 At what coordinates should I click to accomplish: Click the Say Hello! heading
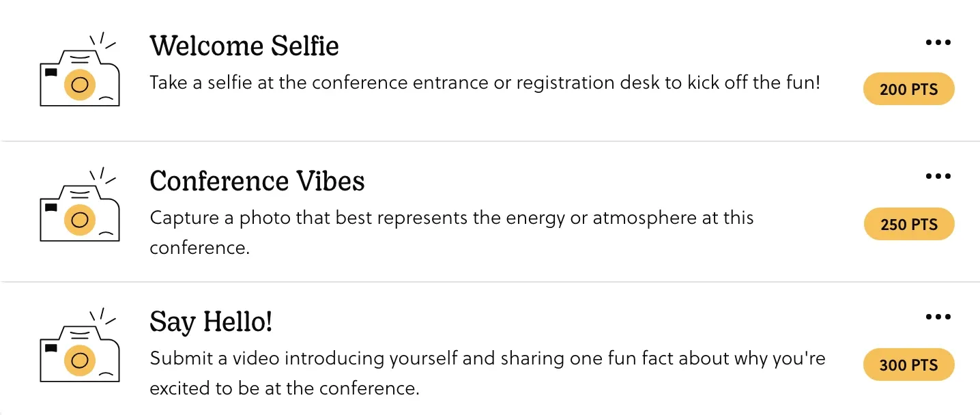tap(210, 321)
